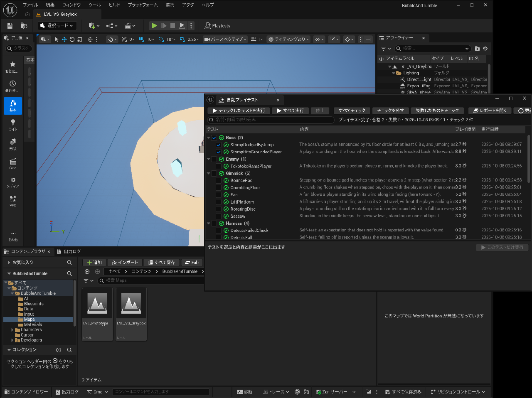Check the TokotokoRamsPlayer test checkbox

click(x=219, y=166)
